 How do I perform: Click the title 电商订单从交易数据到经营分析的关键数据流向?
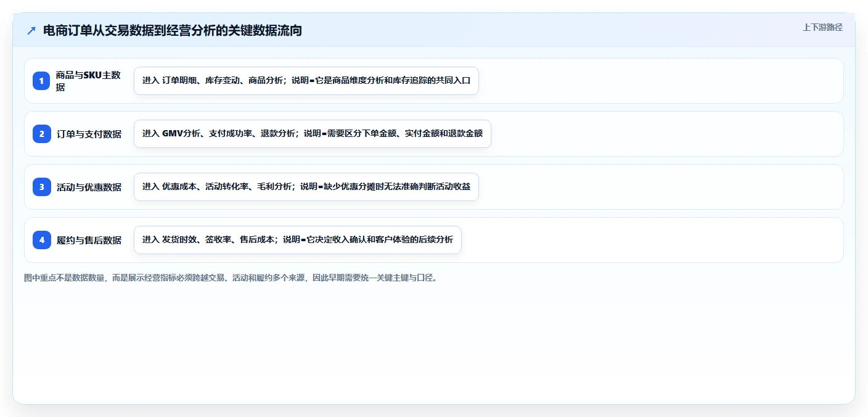(x=173, y=30)
